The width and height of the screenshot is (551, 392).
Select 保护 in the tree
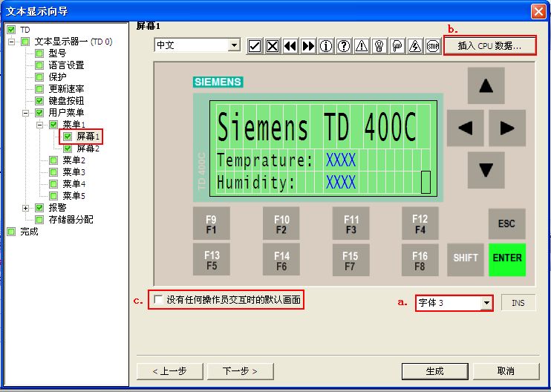(x=57, y=77)
